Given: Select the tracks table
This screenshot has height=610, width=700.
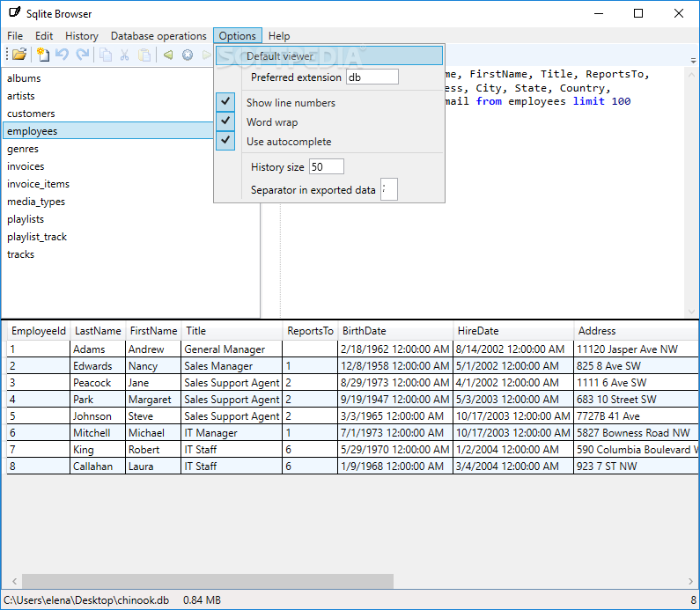Looking at the screenshot, I should (x=130, y=254).
